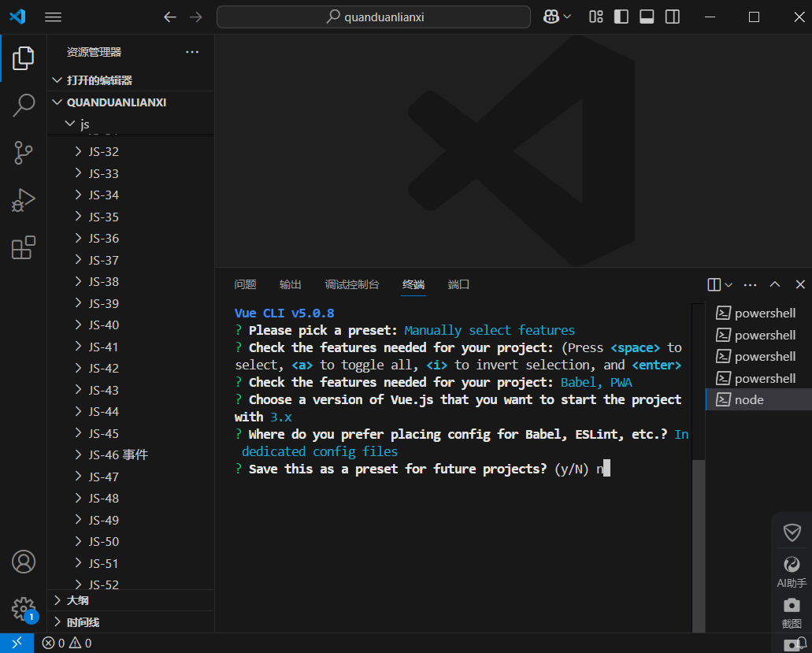
Task: Split the terminal
Action: [x=714, y=284]
